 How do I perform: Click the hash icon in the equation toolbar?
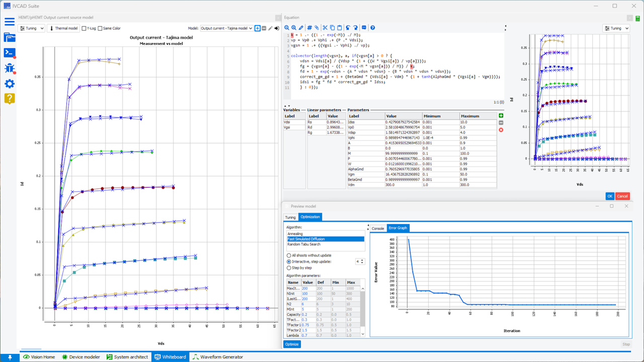[x=309, y=28]
